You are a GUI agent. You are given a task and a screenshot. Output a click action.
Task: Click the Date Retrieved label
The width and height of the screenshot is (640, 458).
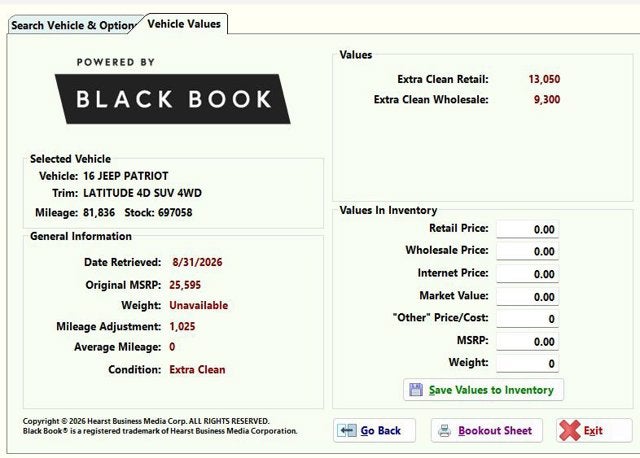[122, 262]
